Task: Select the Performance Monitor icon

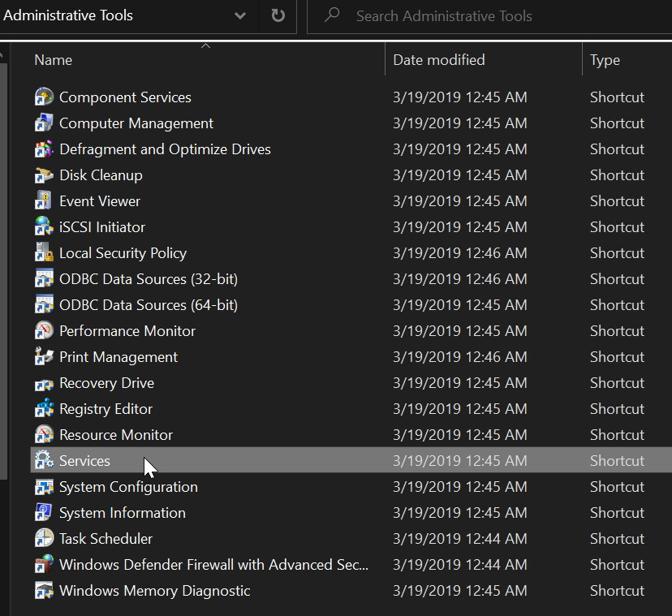Action: (x=44, y=331)
